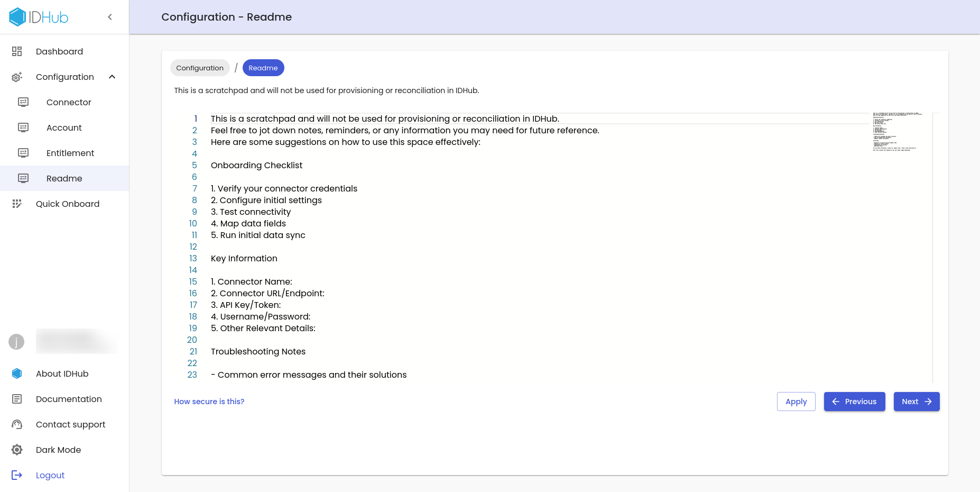Collapse the Configuration submenu chevron

[112, 77]
